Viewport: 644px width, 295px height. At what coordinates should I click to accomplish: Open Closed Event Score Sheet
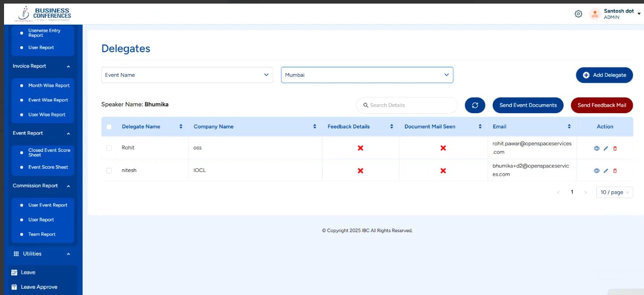49,152
